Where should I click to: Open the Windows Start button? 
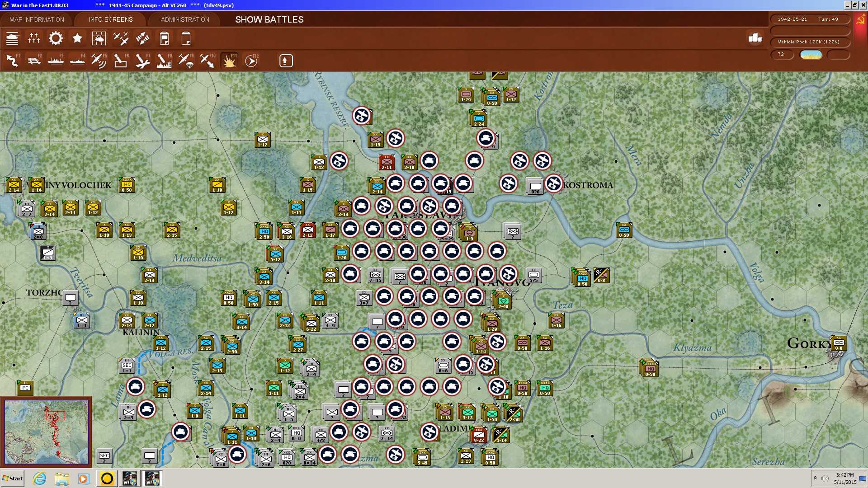click(13, 479)
